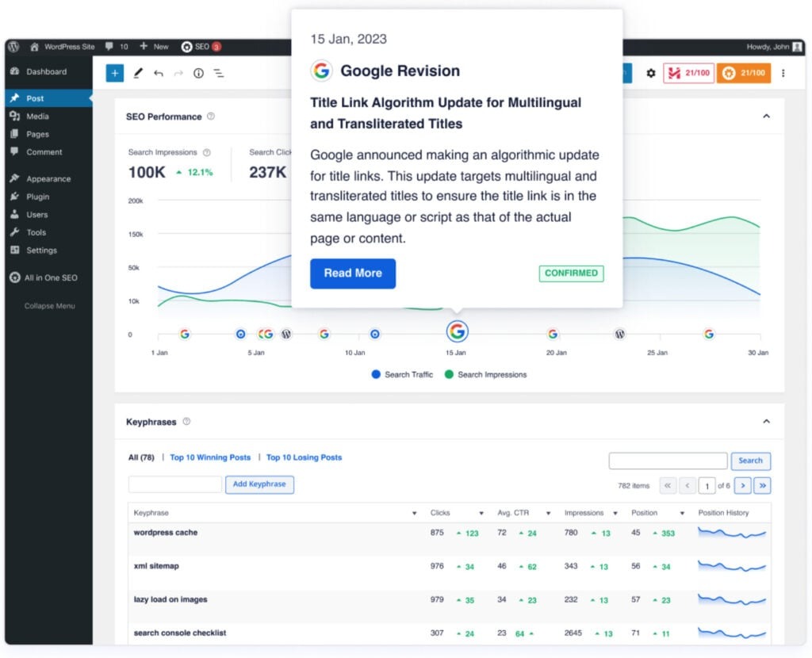
Task: Open the TruSEO score showing 21/100
Action: pyautogui.click(x=689, y=73)
